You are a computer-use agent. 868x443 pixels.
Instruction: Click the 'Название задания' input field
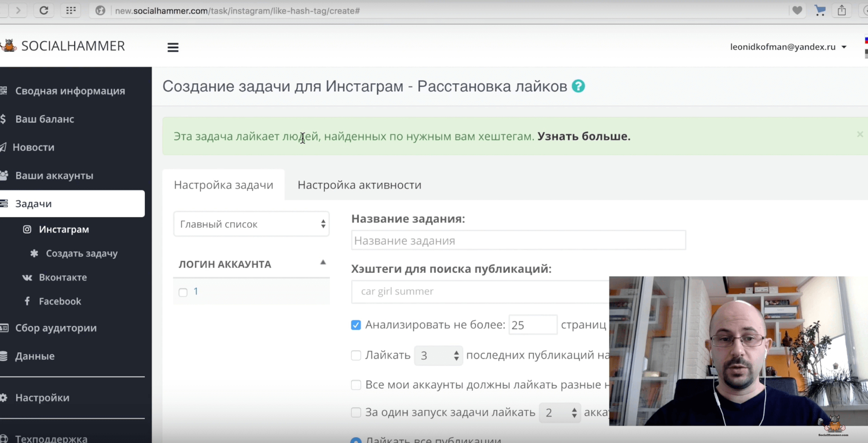point(518,240)
